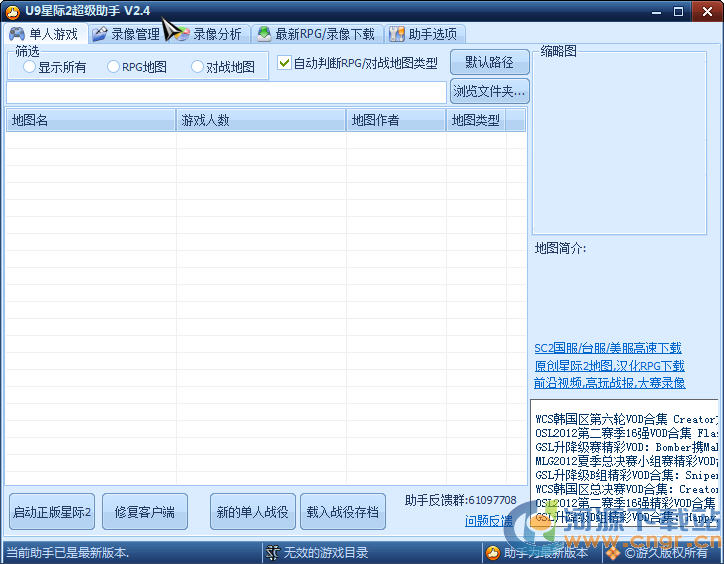Click the map path input field
Image resolution: width=724 pixels, height=564 pixels.
(x=226, y=92)
